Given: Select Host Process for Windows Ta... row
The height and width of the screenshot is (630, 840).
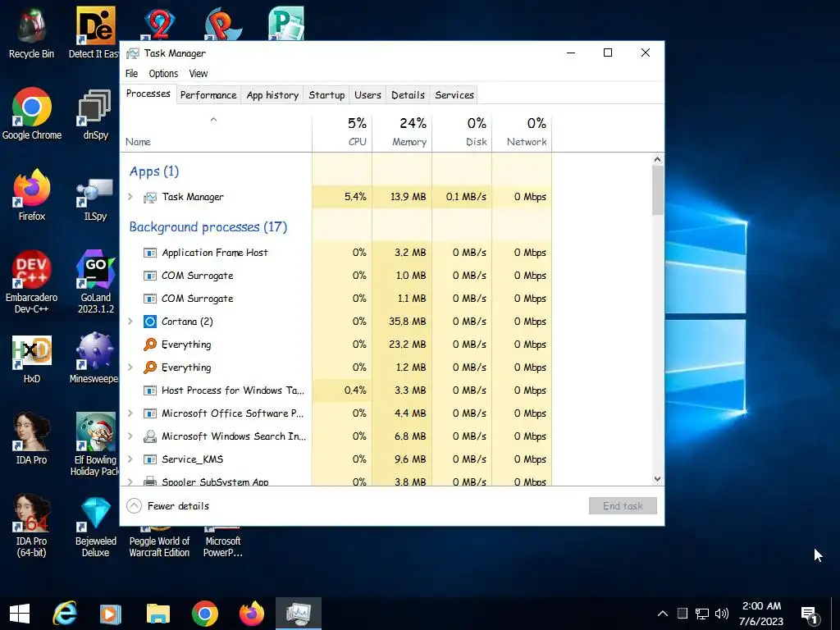Looking at the screenshot, I should coord(336,390).
